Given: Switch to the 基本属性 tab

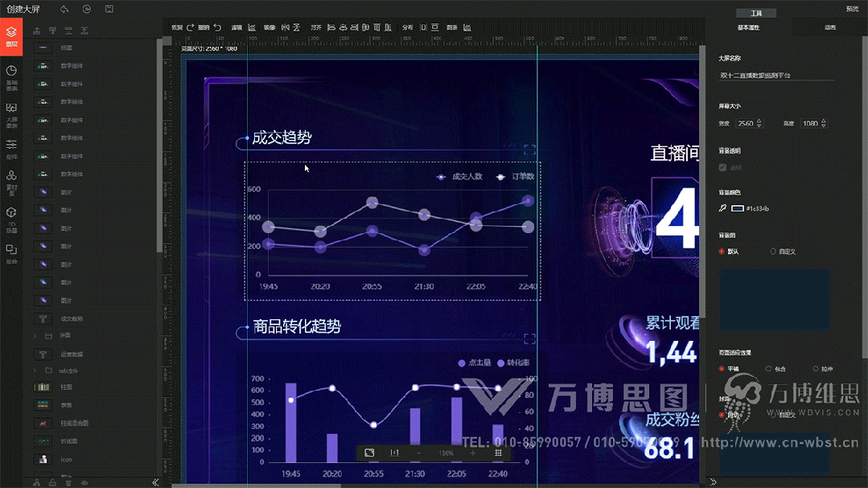Looking at the screenshot, I should [x=748, y=27].
